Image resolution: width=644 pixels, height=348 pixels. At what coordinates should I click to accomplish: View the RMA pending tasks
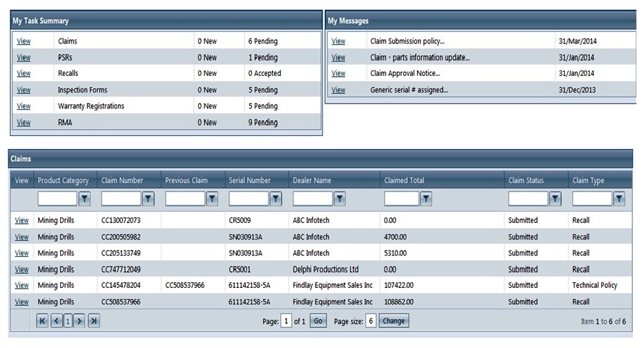click(x=23, y=123)
